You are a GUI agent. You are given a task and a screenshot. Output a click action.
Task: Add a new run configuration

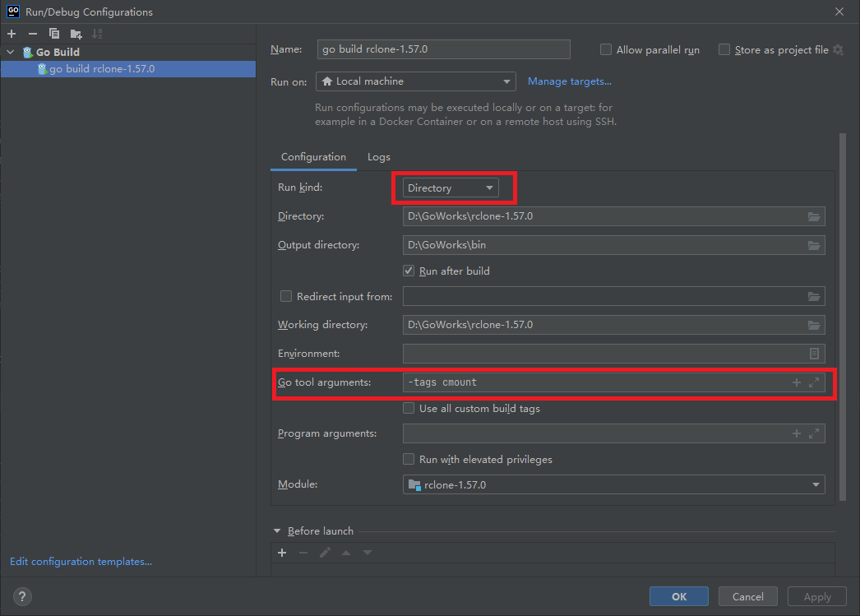tap(12, 34)
